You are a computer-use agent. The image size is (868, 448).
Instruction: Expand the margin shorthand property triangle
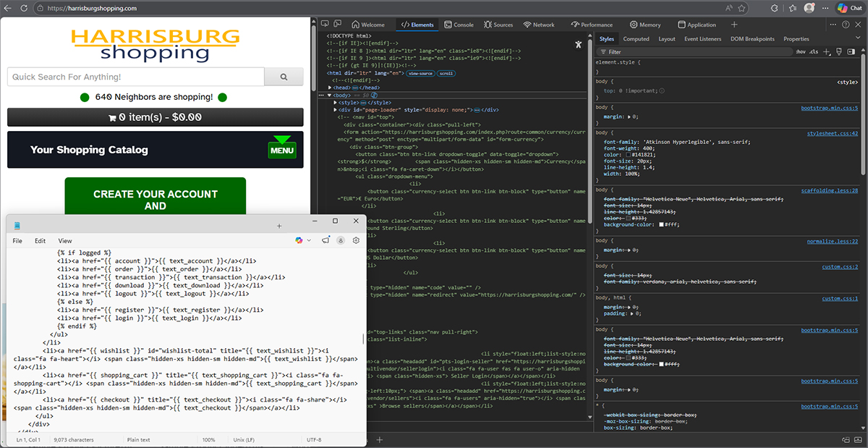[x=630, y=116]
